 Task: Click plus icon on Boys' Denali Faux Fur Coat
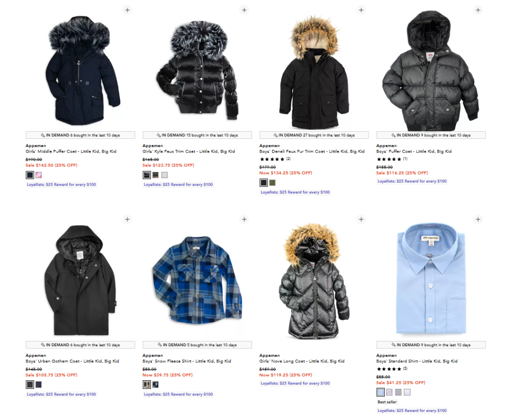[361, 10]
